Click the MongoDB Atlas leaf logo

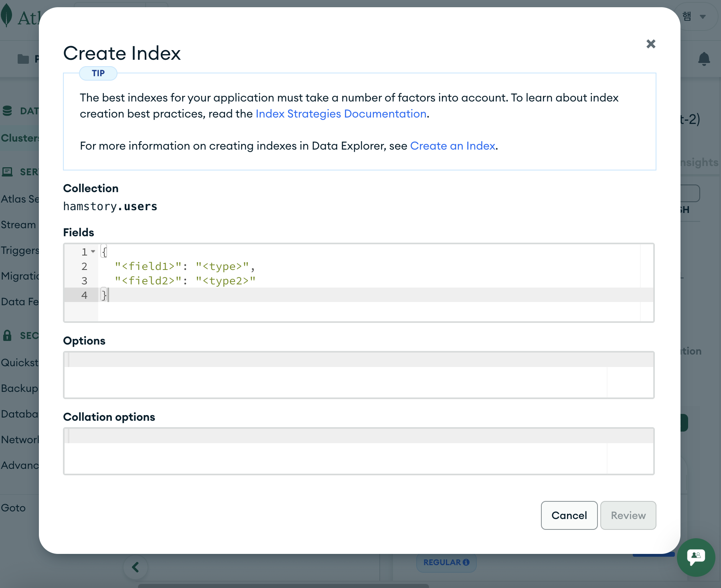click(x=6, y=16)
